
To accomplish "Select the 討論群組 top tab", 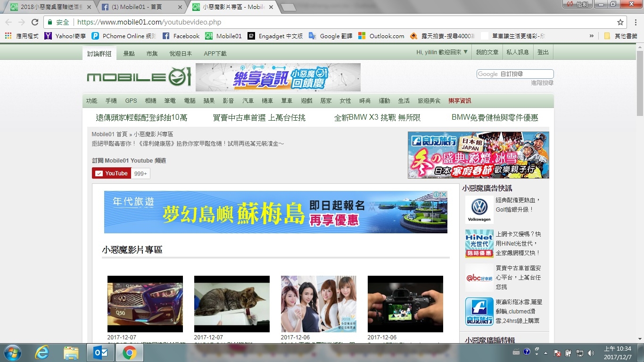I will pyautogui.click(x=99, y=53).
